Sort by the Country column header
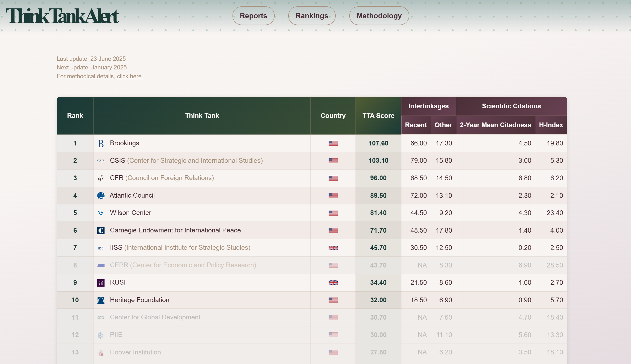Screen dimensions: 631x364 tap(333, 115)
